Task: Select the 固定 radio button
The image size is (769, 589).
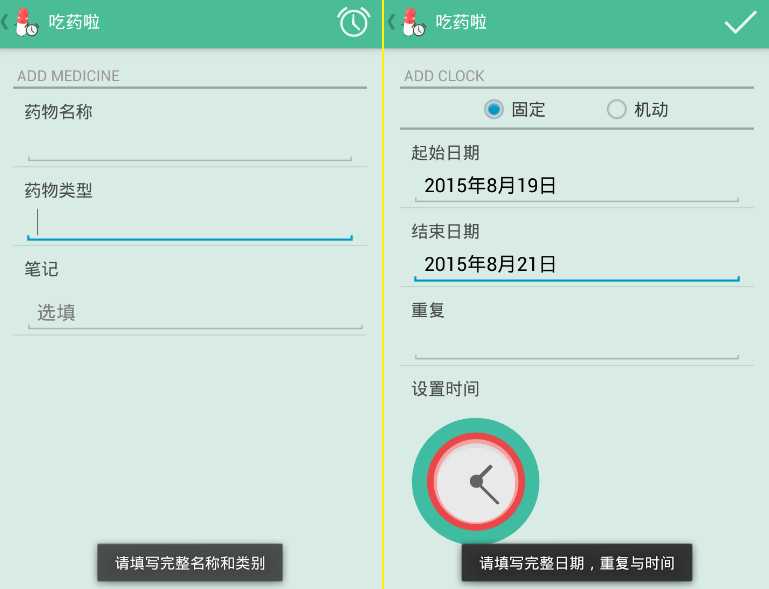Action: click(493, 109)
